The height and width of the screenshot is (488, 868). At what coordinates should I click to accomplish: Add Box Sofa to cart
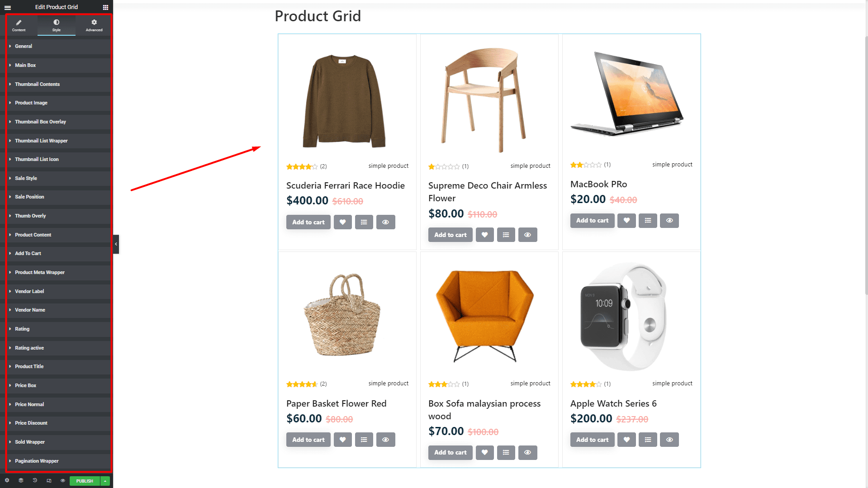tap(450, 452)
